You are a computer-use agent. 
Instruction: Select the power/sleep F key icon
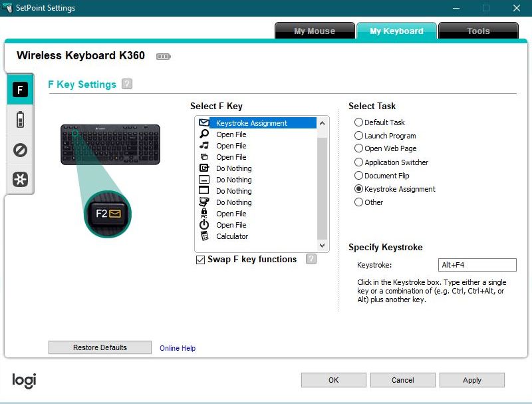pyautogui.click(x=204, y=224)
